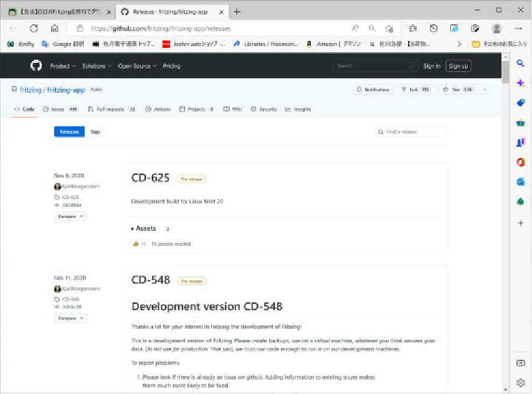Viewport: 532px width, 394px height.
Task: Toggle the sidebar panel layout icon
Action: [520, 363]
